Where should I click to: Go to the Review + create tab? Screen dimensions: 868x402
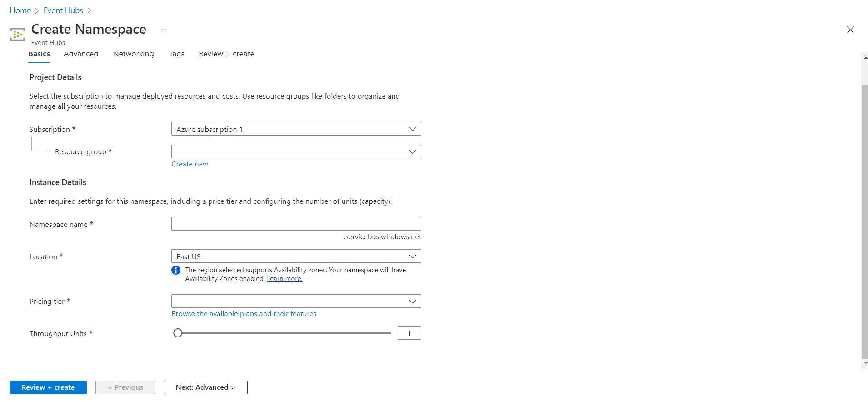[x=226, y=54]
